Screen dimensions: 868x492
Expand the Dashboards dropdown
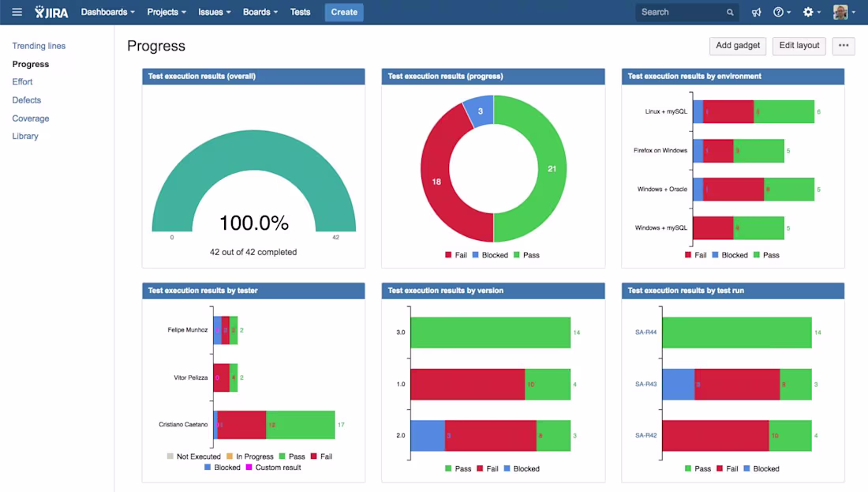click(x=108, y=12)
